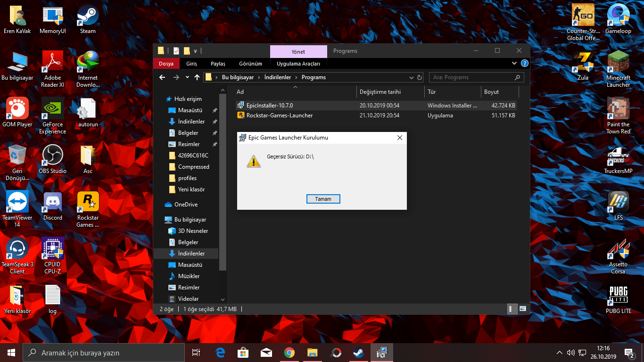Refresh the Programs folder view
644x362 pixels.
[x=419, y=77]
